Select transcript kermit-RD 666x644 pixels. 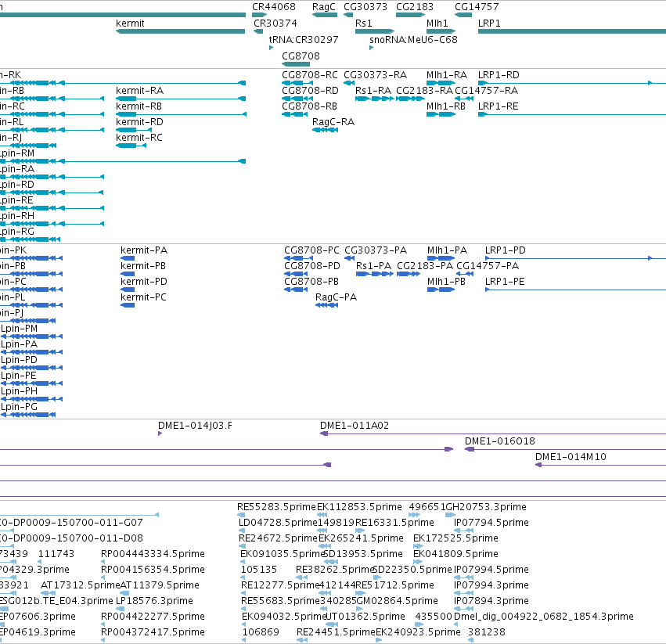pos(139,122)
